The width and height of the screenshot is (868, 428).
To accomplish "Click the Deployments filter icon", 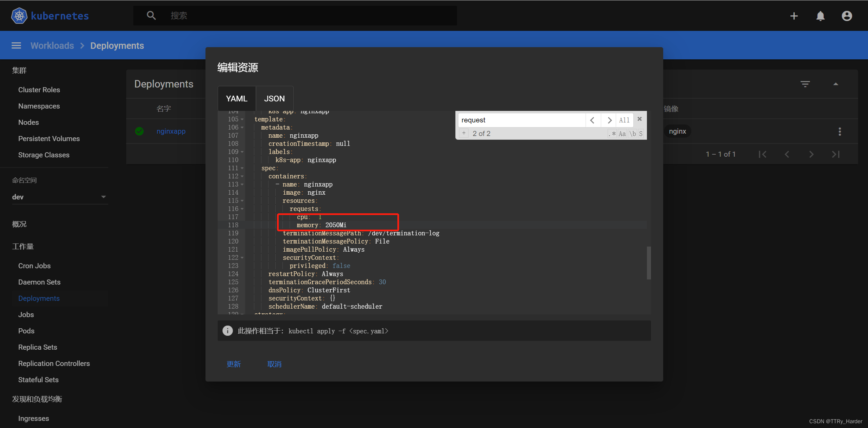I will 805,84.
